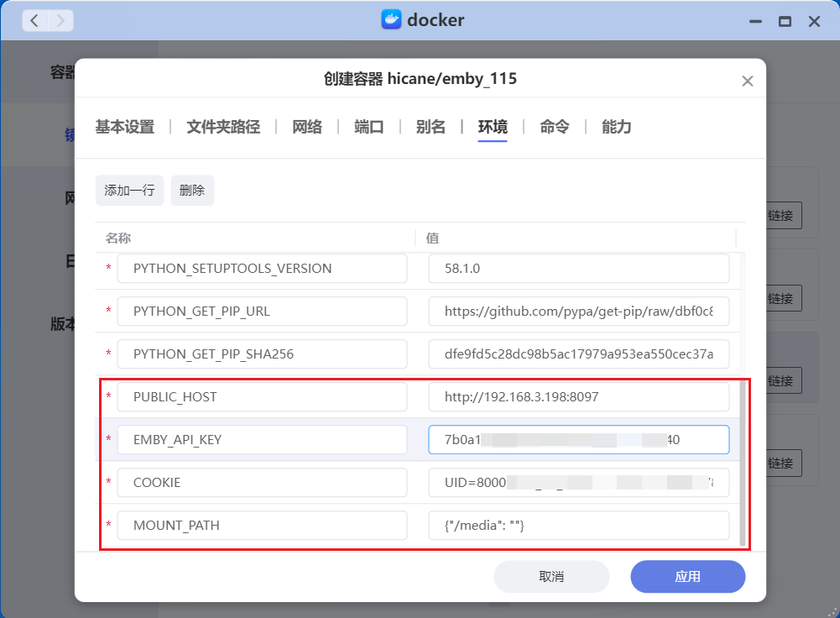The height and width of the screenshot is (618, 840).
Task: 切换到能力选项卡
Action: pos(615,127)
